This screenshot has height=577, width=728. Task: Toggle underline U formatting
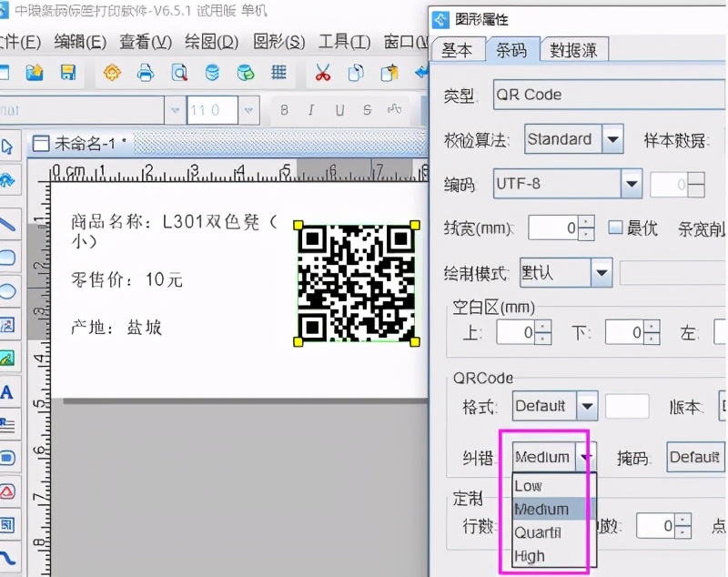tap(339, 110)
